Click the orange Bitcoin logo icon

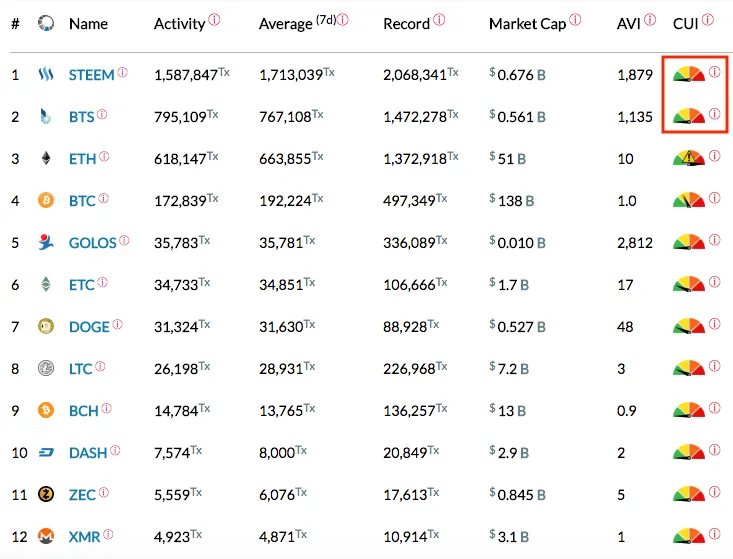pos(46,201)
